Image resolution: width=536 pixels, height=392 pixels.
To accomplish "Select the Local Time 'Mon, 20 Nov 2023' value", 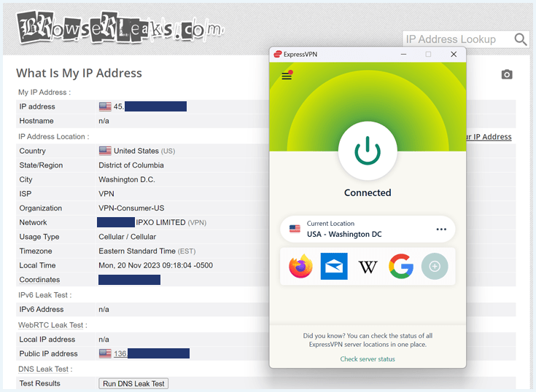I will click(155, 265).
